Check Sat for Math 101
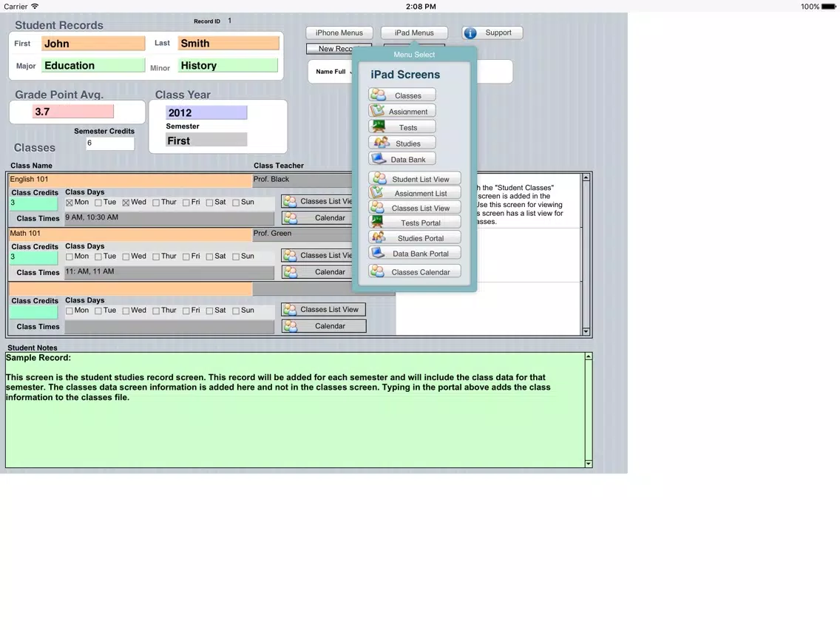Image resolution: width=840 pixels, height=630 pixels. pos(209,257)
